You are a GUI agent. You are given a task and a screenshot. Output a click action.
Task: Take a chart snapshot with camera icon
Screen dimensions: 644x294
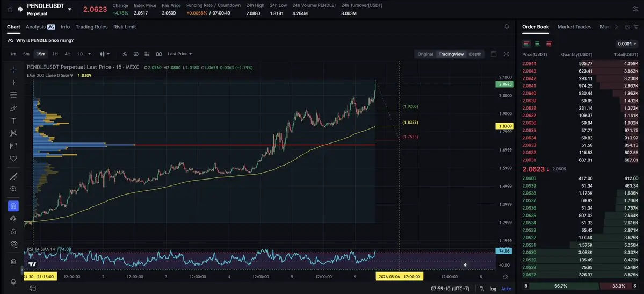tap(159, 54)
